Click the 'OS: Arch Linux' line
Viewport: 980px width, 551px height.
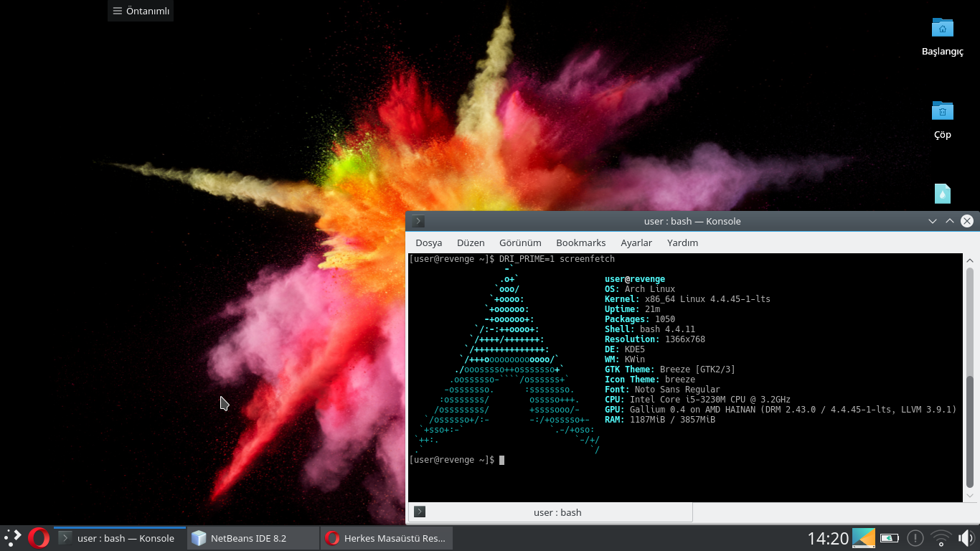tap(640, 289)
